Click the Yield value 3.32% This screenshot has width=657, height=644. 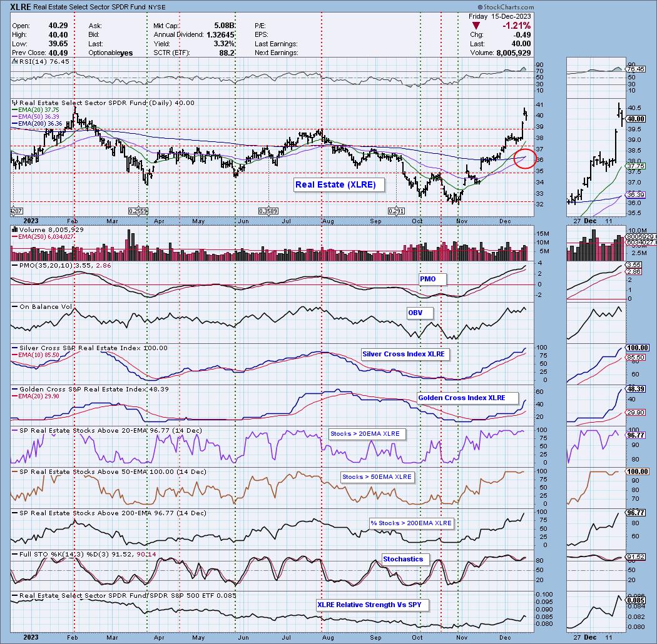coord(224,44)
